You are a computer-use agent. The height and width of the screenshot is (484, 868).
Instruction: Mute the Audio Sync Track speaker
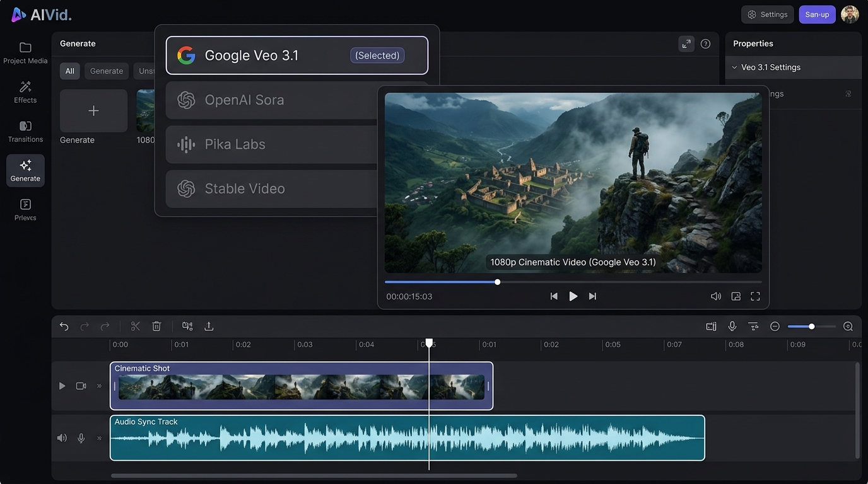(x=62, y=438)
